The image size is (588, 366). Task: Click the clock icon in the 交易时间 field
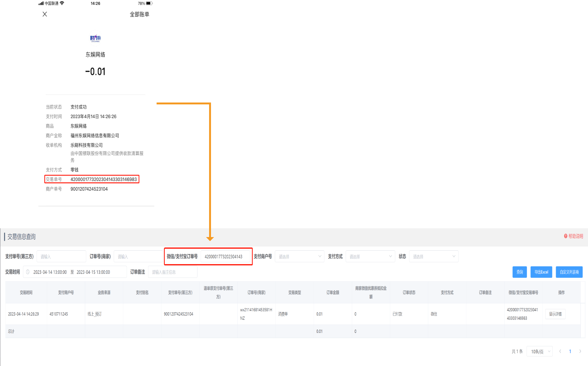click(28, 272)
